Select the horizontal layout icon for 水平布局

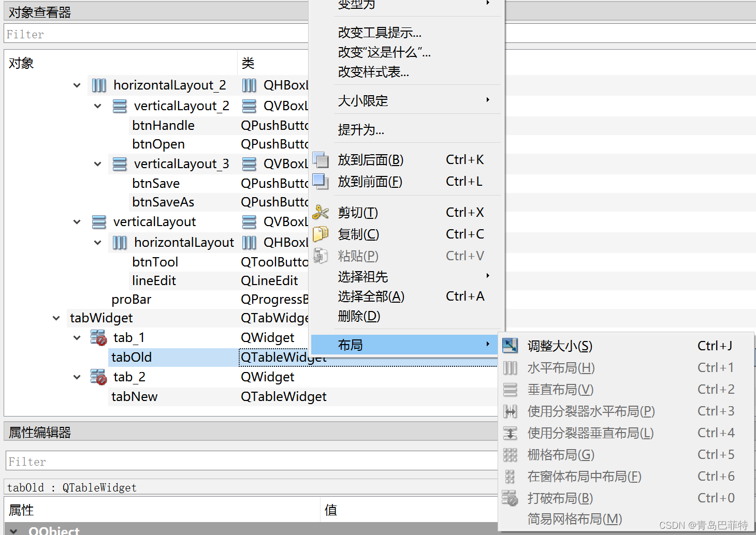pyautogui.click(x=511, y=367)
